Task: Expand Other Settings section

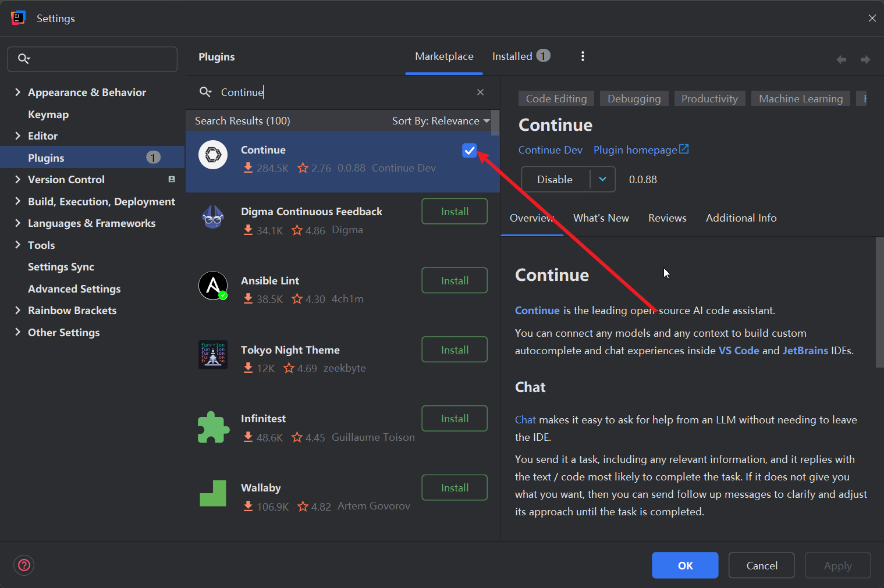Action: (x=17, y=332)
